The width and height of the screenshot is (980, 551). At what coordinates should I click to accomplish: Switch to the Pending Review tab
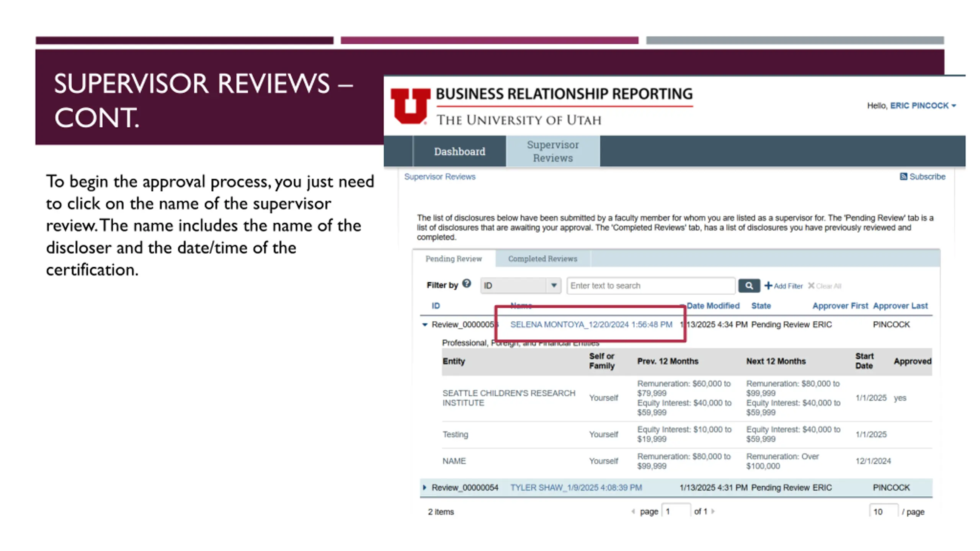pos(454,259)
